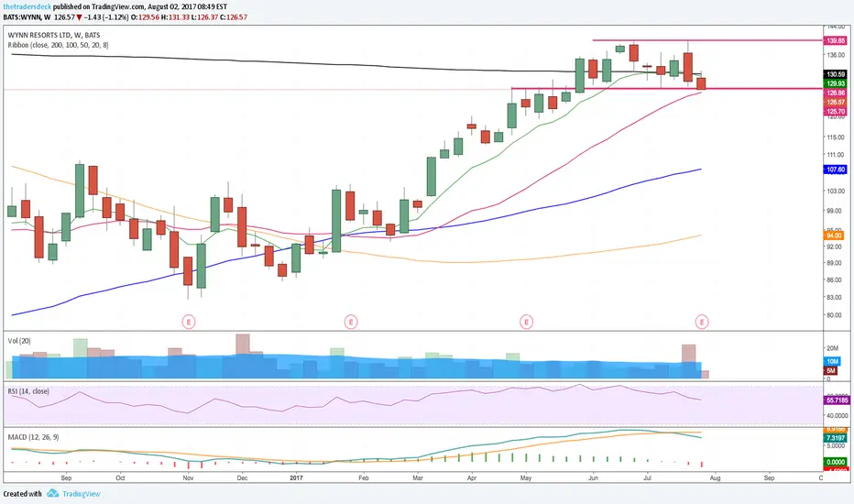Click the C:126.57 close value
Viewport: 854px width, 504px height.
point(234,17)
